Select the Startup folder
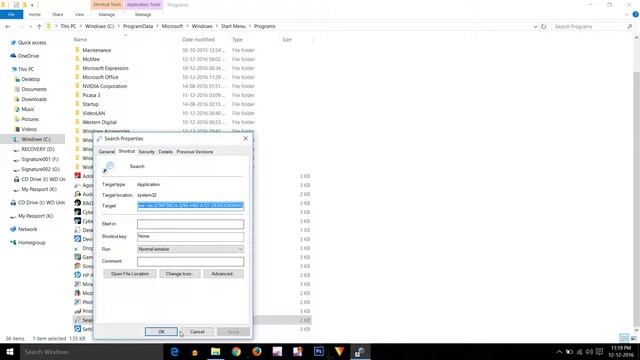Image resolution: width=640 pixels, height=360 pixels. pyautogui.click(x=90, y=104)
